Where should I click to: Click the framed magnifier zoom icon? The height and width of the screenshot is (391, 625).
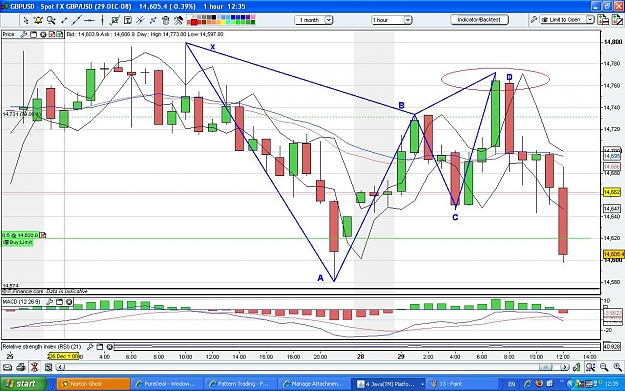click(x=591, y=367)
